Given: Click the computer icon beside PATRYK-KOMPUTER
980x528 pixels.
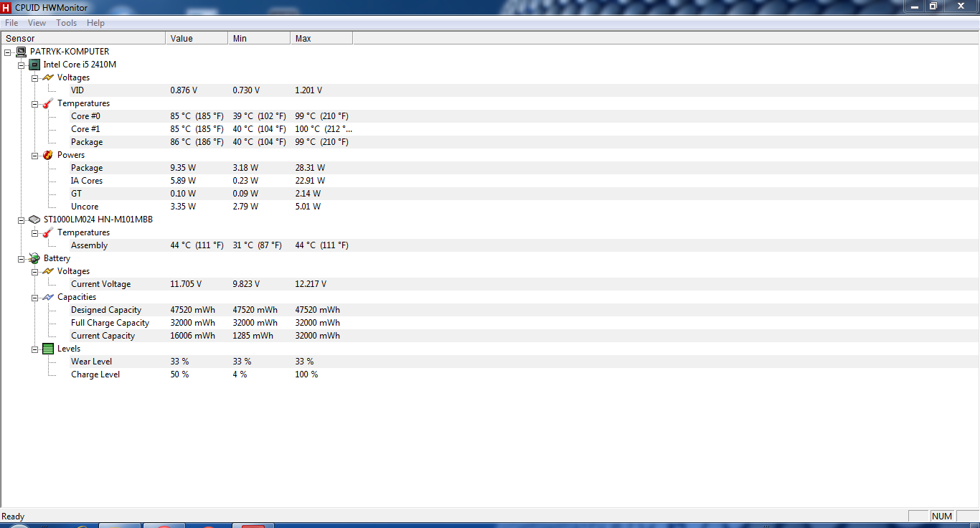Looking at the screenshot, I should pyautogui.click(x=22, y=52).
